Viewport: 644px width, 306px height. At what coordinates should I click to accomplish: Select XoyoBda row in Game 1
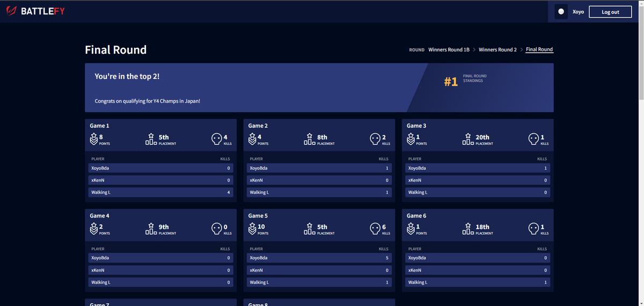point(161,168)
